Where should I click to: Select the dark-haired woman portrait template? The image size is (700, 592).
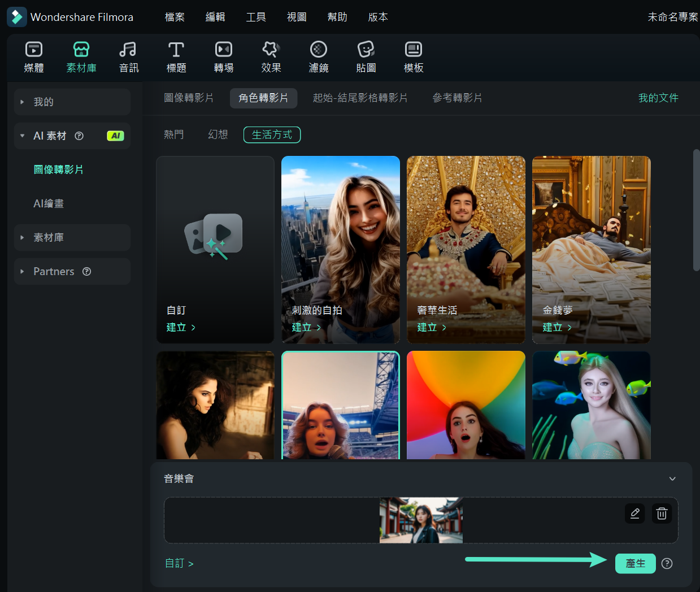(x=215, y=405)
